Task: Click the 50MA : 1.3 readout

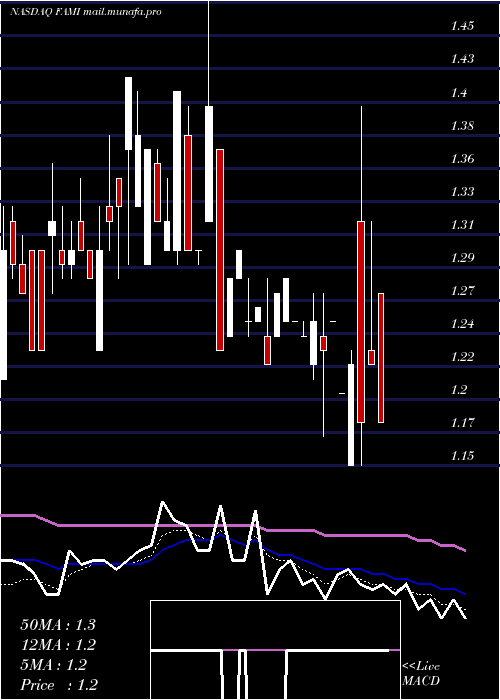Action: click(x=58, y=625)
